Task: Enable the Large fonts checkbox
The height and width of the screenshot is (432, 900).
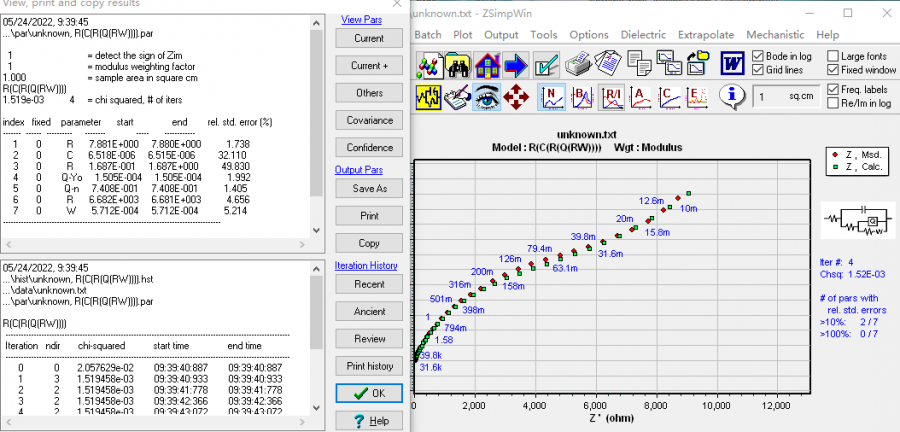Action: pos(833,56)
